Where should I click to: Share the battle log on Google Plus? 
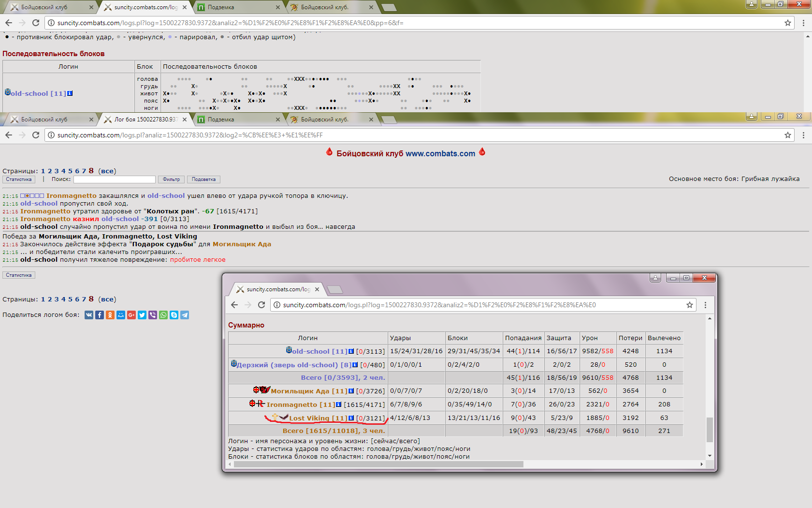131,315
